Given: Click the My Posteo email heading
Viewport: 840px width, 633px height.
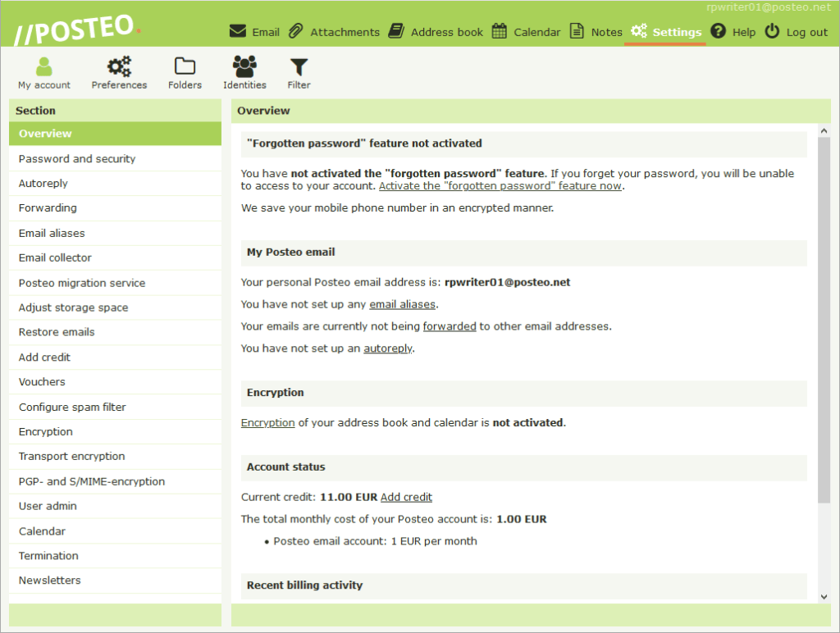Looking at the screenshot, I should point(291,253).
